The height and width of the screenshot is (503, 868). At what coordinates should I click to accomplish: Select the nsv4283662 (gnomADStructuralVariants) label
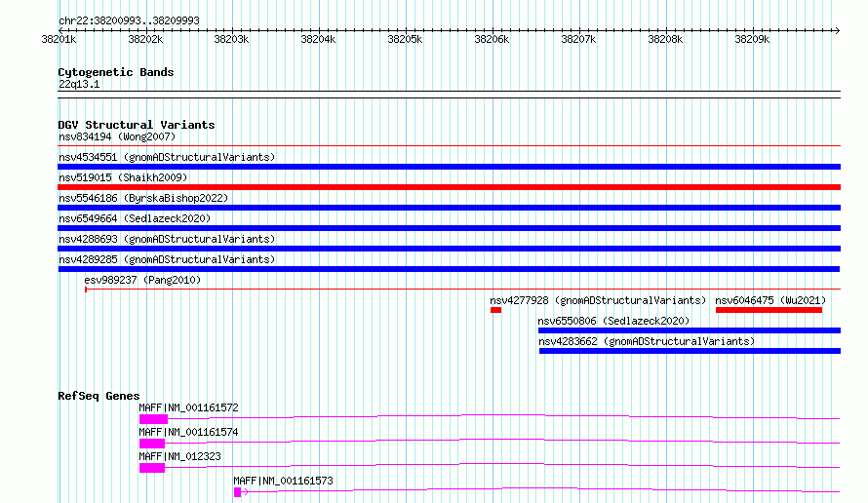tap(647, 341)
